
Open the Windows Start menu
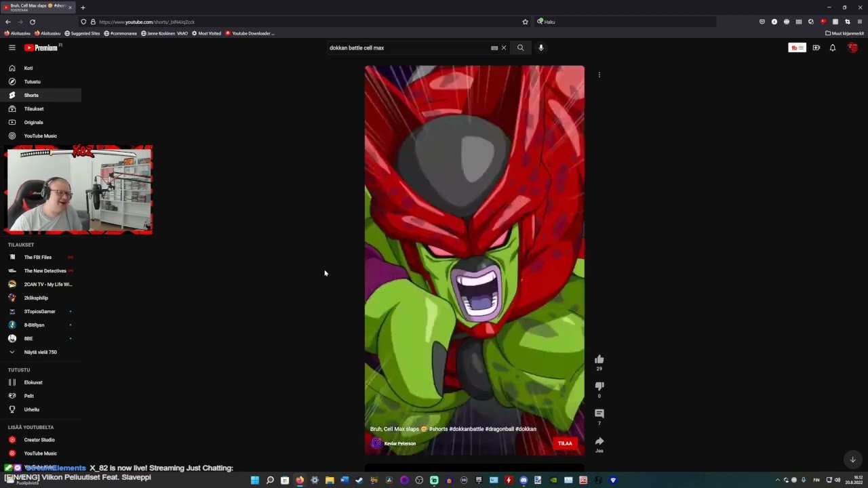255,481
